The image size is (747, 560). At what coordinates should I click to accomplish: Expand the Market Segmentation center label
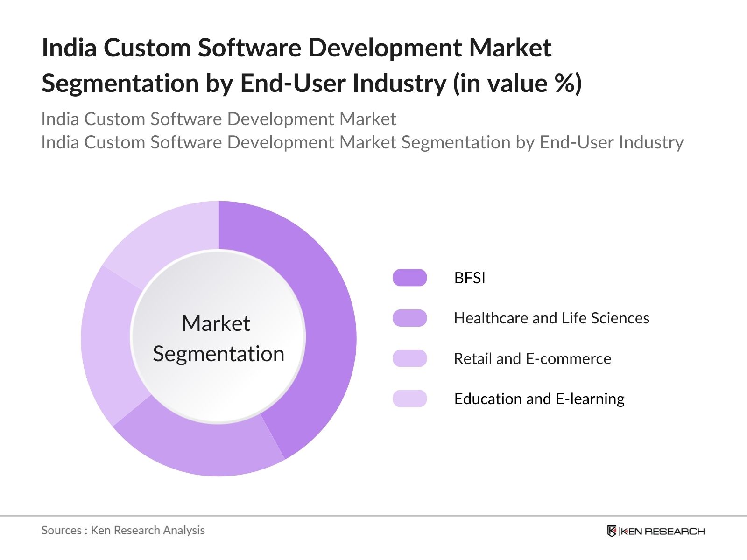coord(219,337)
